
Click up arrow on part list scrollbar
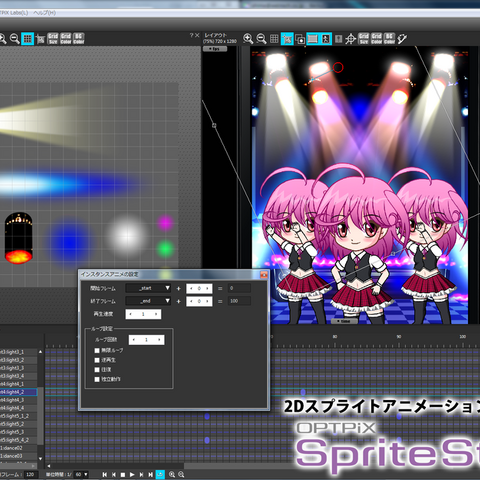[x=40, y=352]
